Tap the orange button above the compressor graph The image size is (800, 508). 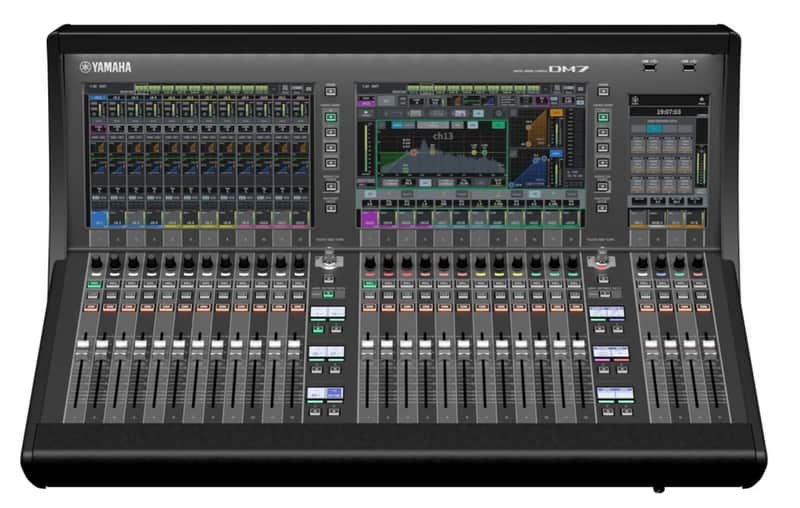(x=556, y=113)
